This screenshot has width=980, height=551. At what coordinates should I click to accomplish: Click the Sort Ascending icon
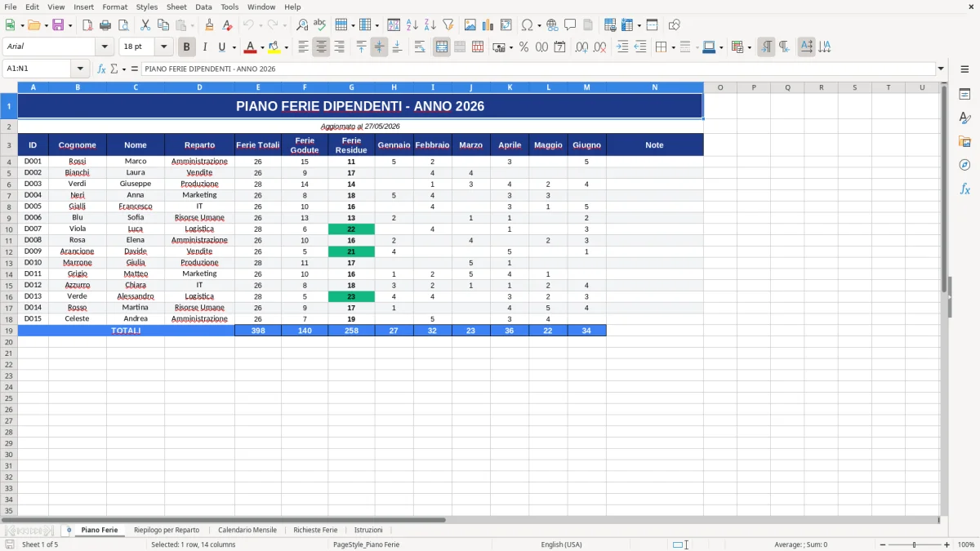[x=412, y=25]
